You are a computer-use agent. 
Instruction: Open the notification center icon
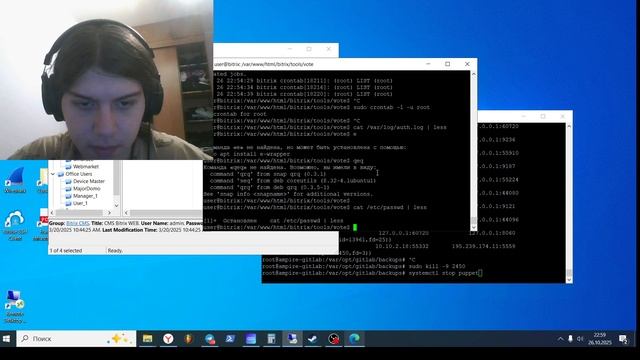pyautogui.click(x=623, y=339)
